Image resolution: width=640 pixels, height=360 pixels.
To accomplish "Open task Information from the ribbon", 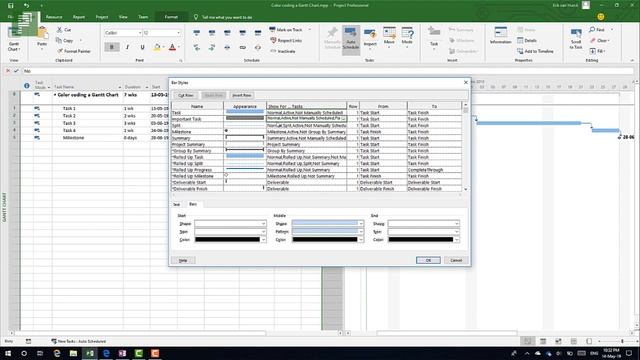I will 500,36.
